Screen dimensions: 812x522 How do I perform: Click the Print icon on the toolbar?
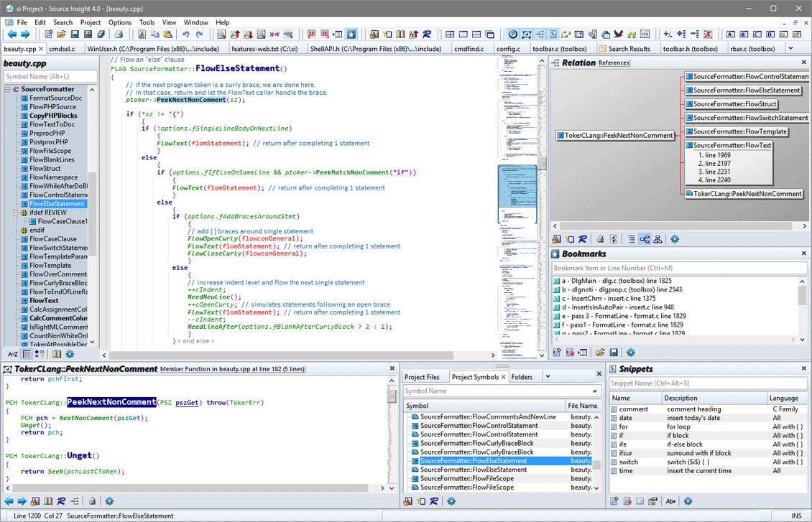coord(119,33)
